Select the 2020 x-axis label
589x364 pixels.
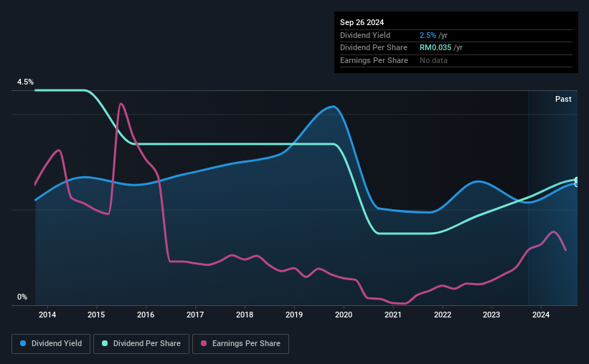[x=344, y=315]
